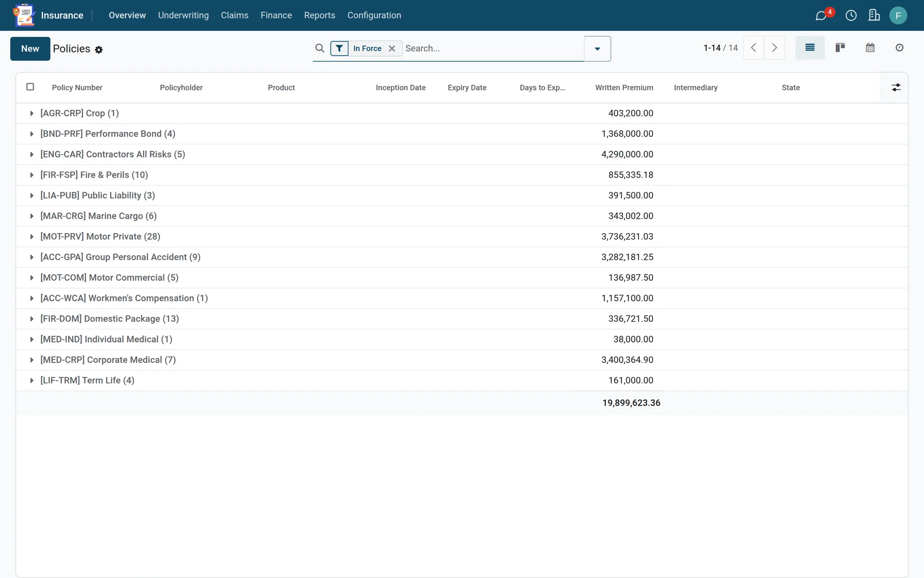Switch to the calendar view

pos(870,48)
